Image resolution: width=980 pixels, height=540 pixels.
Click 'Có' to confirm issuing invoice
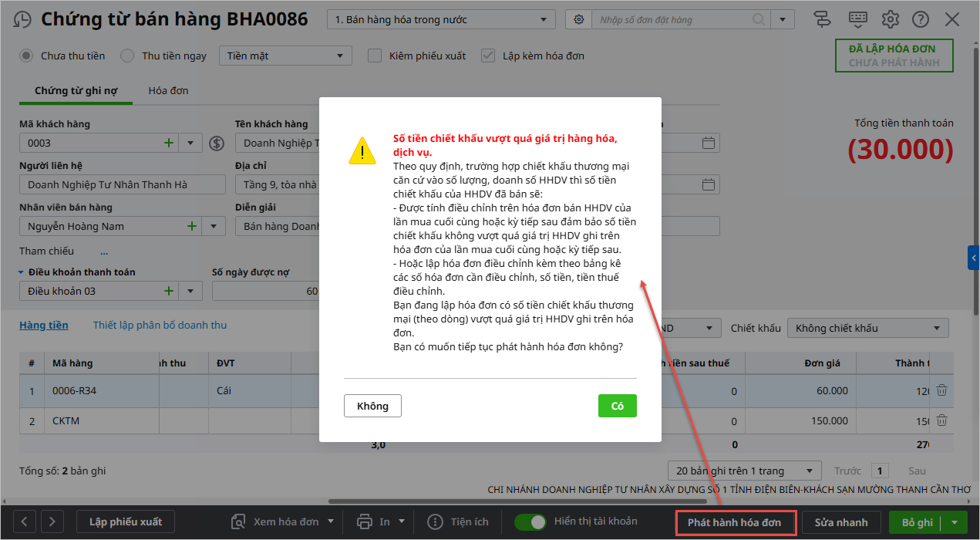(x=617, y=406)
